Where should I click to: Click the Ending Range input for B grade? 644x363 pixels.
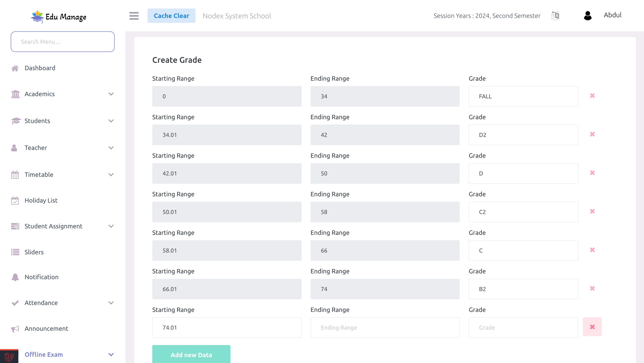385,328
